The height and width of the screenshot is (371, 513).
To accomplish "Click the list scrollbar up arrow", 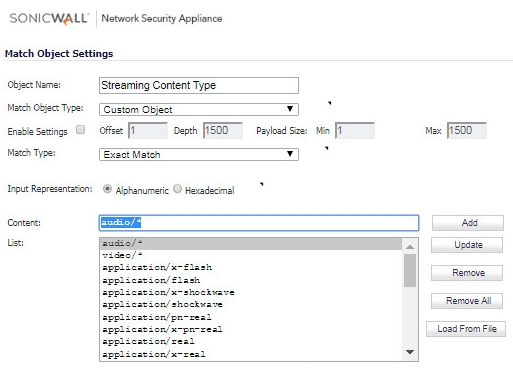I will tap(410, 247).
